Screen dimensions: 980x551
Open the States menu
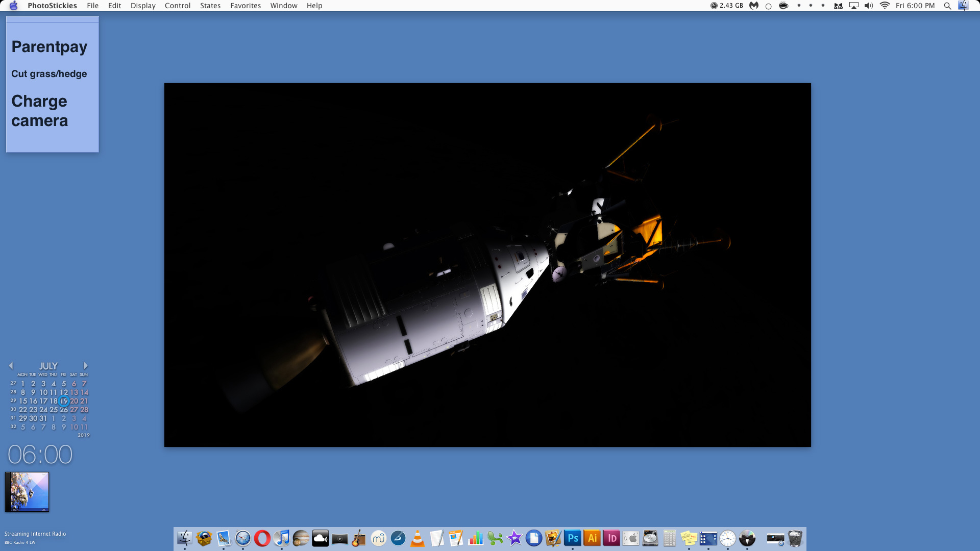tap(210, 6)
